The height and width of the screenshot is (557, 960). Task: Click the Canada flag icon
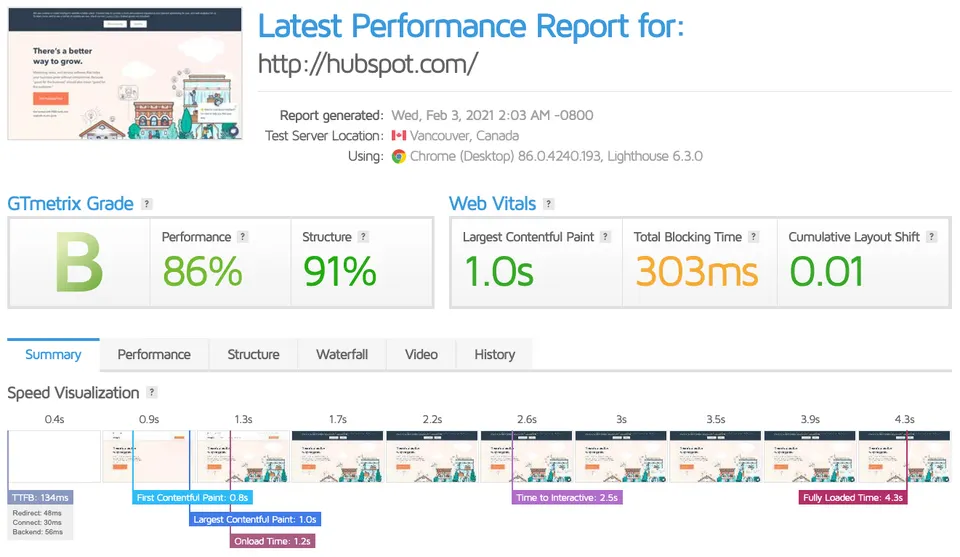pos(399,135)
